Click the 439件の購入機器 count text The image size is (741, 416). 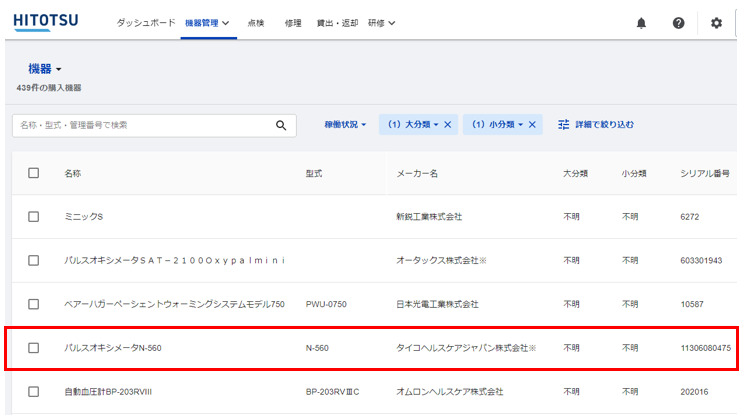click(49, 87)
